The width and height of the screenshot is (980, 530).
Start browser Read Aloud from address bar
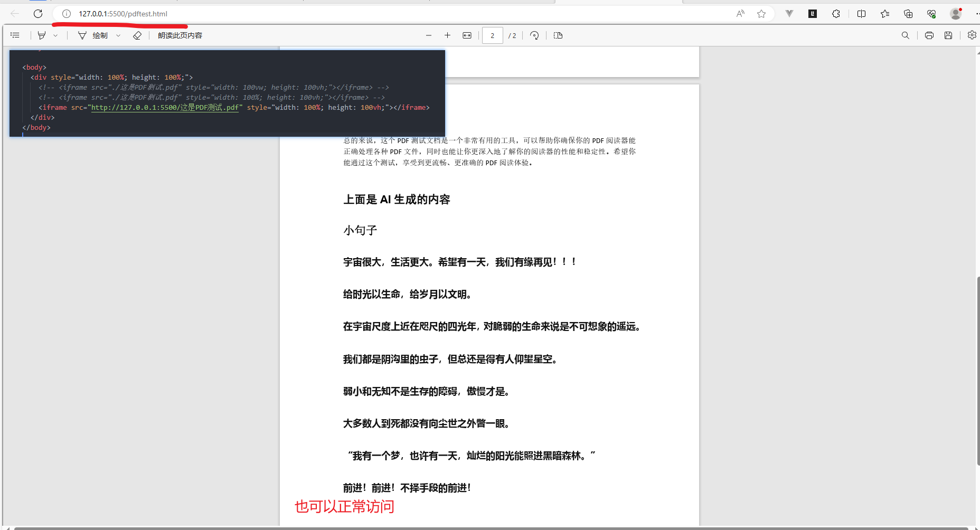point(740,14)
